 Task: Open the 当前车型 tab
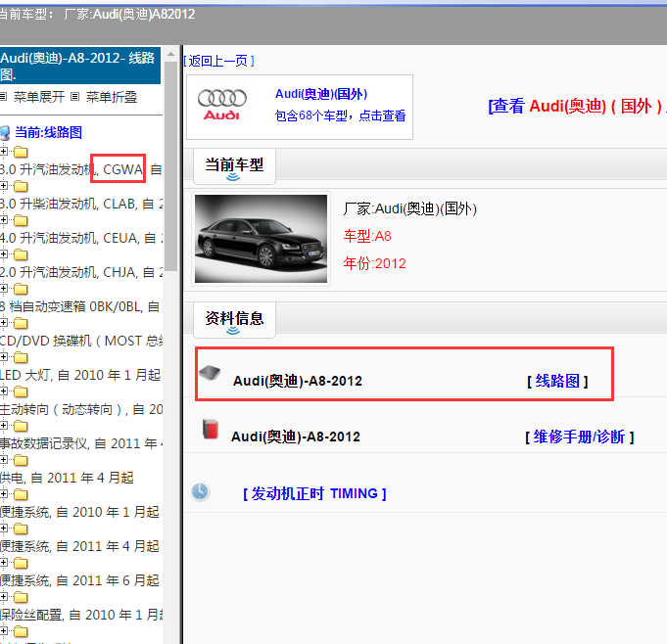234,165
